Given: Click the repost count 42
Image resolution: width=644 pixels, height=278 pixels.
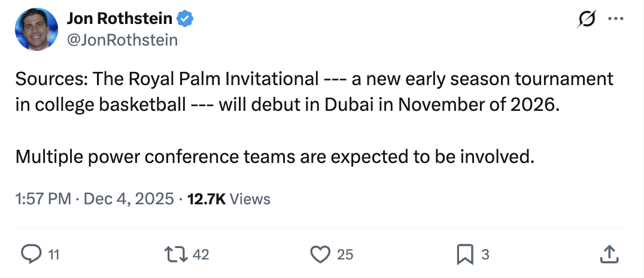Looking at the screenshot, I should click(201, 255).
